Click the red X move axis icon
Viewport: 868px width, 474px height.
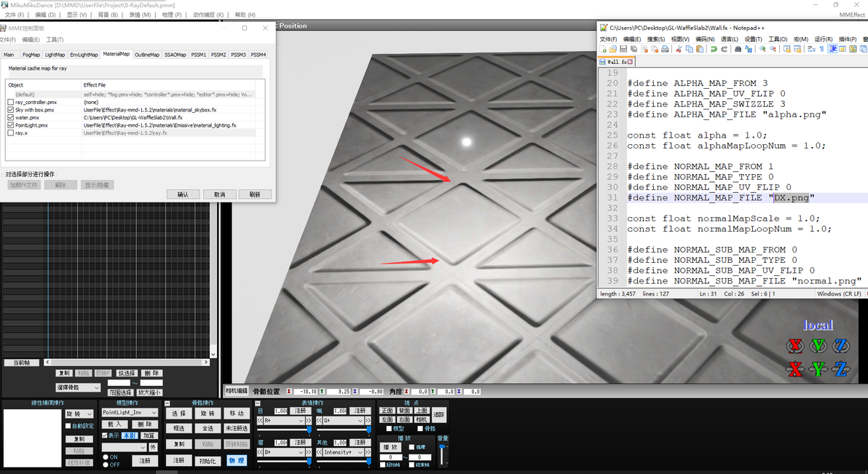tap(795, 369)
